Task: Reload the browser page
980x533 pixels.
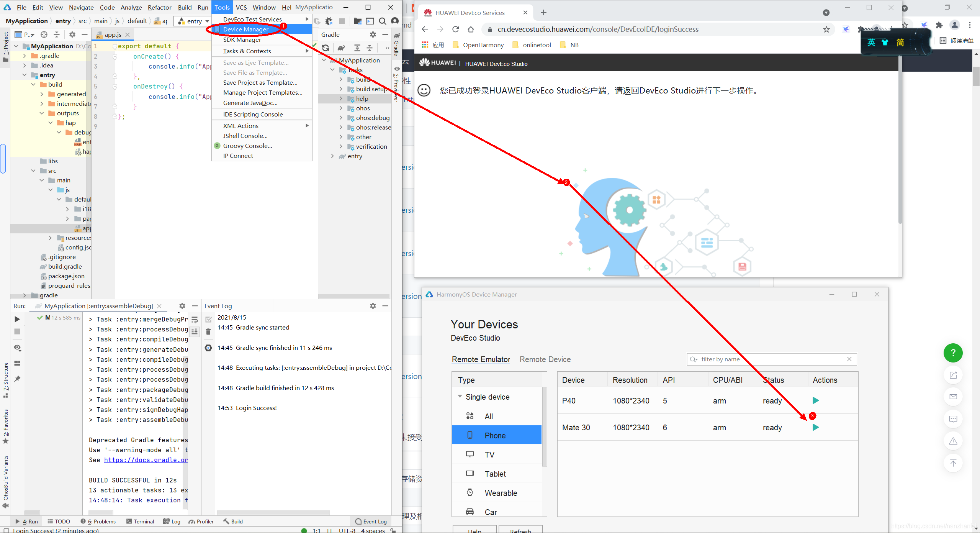Action: pos(455,29)
